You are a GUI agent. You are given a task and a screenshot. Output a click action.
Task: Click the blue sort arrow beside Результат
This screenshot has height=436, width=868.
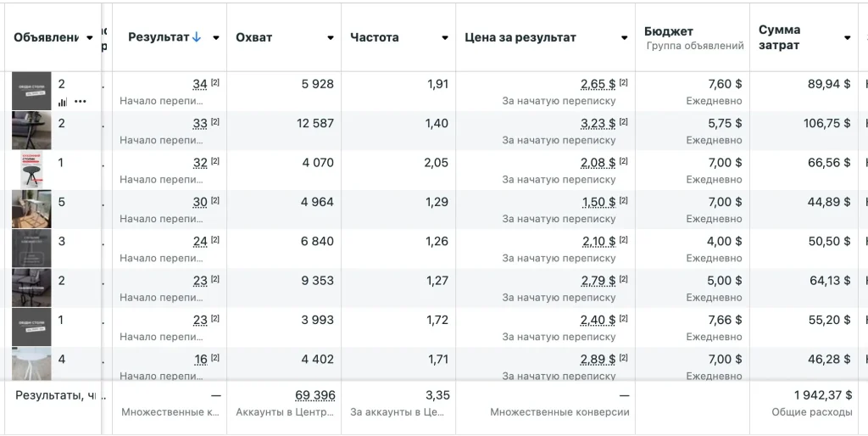[197, 37]
